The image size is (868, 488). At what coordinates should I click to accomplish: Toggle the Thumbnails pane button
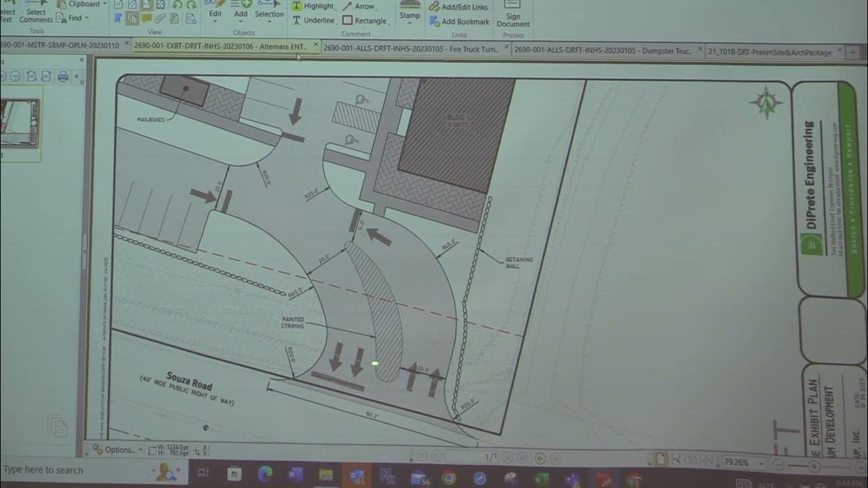pos(132,19)
